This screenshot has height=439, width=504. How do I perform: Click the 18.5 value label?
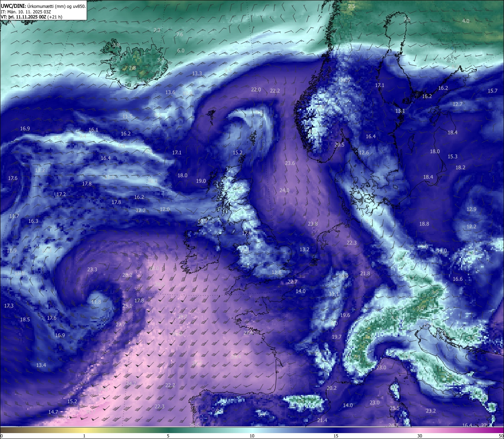(x=25, y=319)
